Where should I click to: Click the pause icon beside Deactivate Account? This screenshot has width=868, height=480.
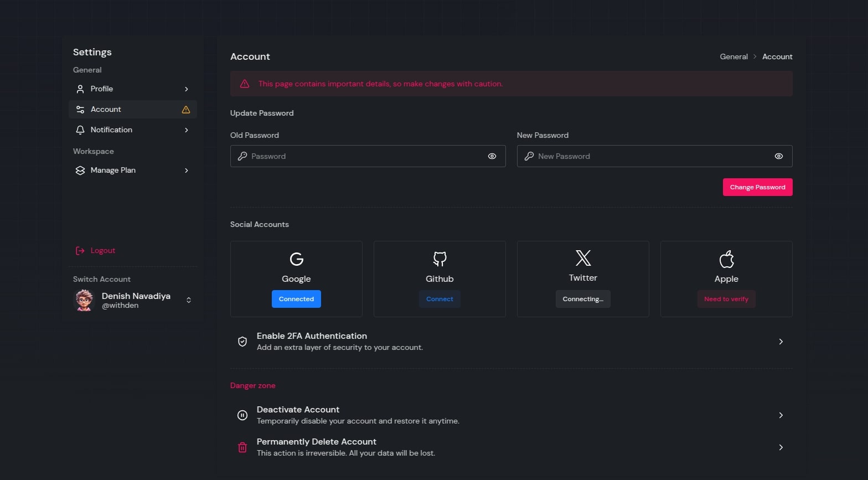click(242, 415)
